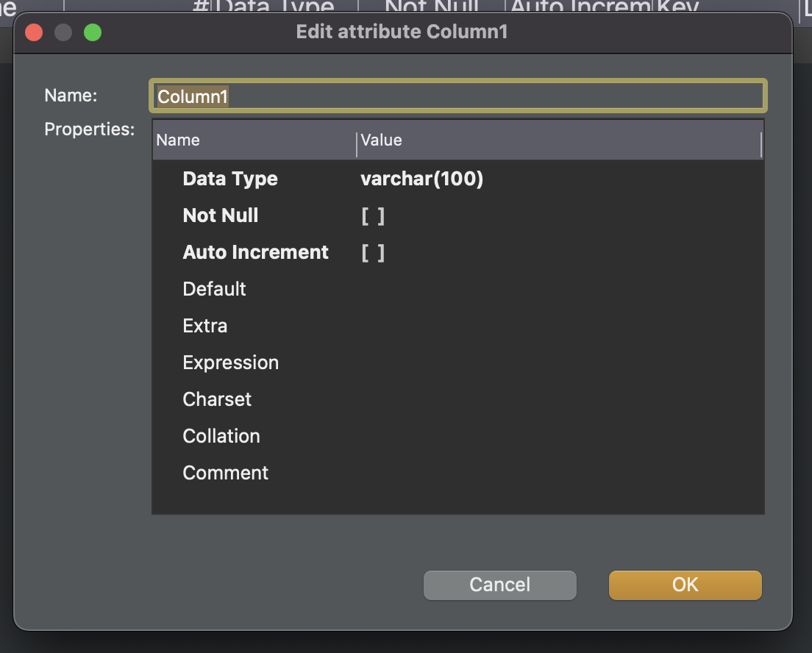Image resolution: width=812 pixels, height=653 pixels.
Task: Select the Default property row
Action: click(457, 289)
